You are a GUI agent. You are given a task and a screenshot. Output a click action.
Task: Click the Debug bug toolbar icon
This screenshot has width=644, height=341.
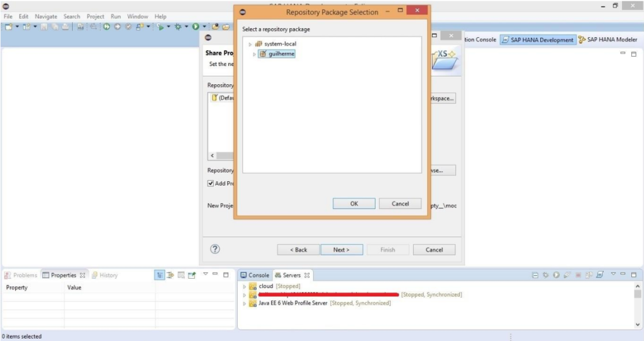pos(178,26)
